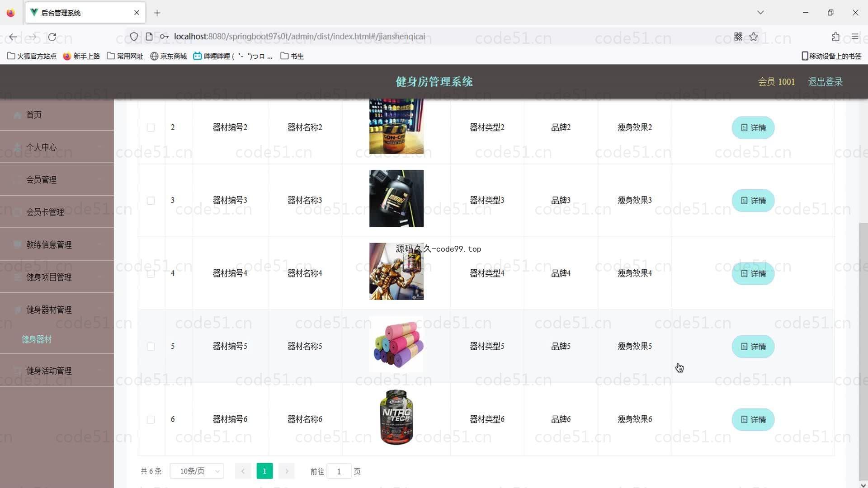The image size is (868, 488).
Task: List all tabs with the chevron
Action: (x=760, y=13)
